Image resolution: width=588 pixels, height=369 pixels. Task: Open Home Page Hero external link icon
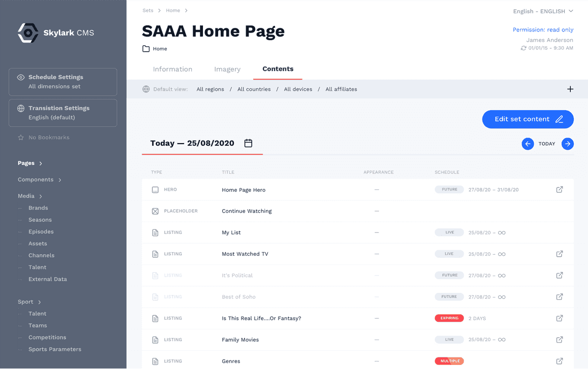[x=560, y=189]
